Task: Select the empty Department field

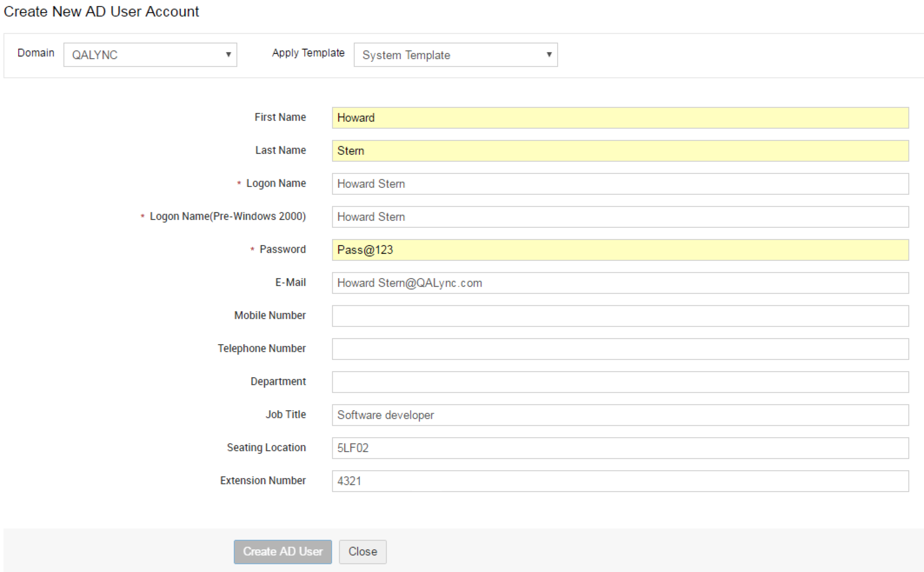Action: (x=620, y=382)
